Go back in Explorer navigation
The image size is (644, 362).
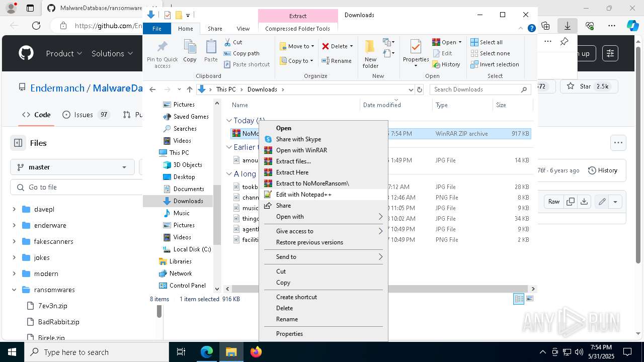point(152,89)
